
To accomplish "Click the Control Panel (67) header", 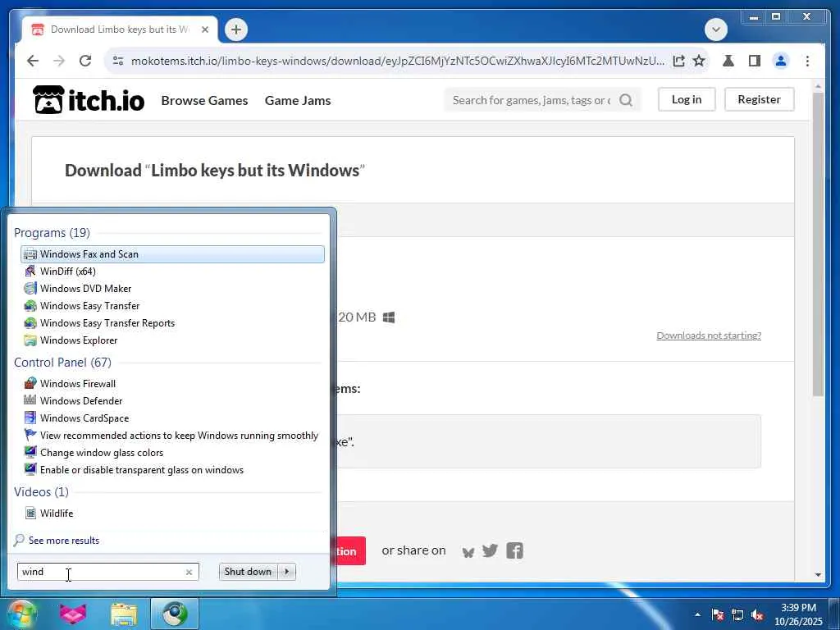I will point(62,362).
